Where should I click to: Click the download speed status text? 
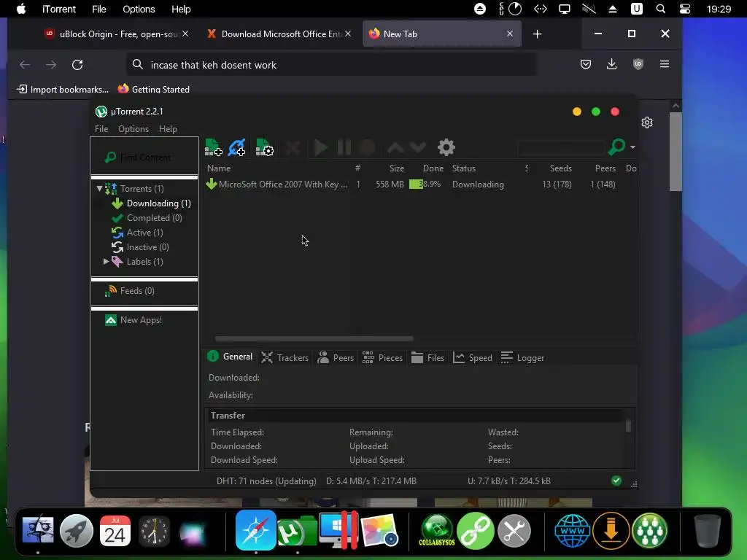(371, 481)
